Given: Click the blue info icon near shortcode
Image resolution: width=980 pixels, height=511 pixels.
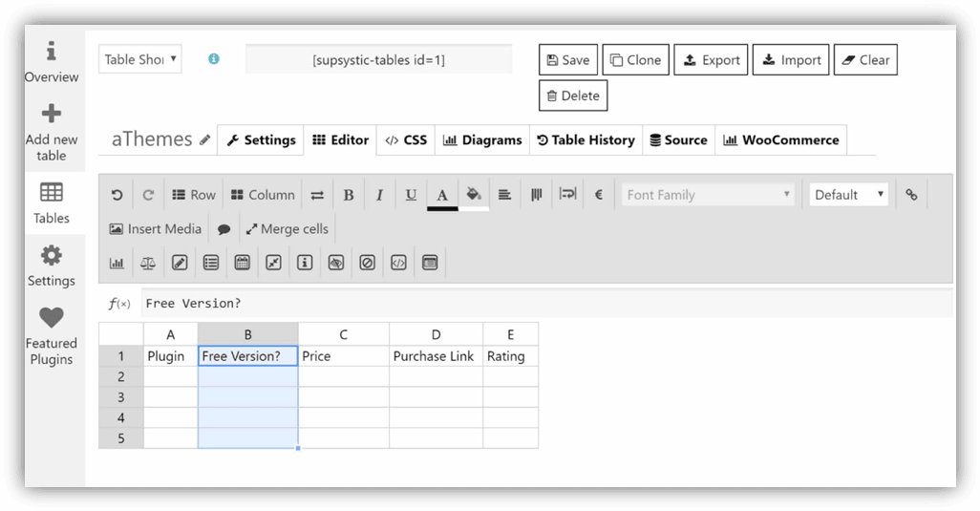Looking at the screenshot, I should tap(214, 58).
